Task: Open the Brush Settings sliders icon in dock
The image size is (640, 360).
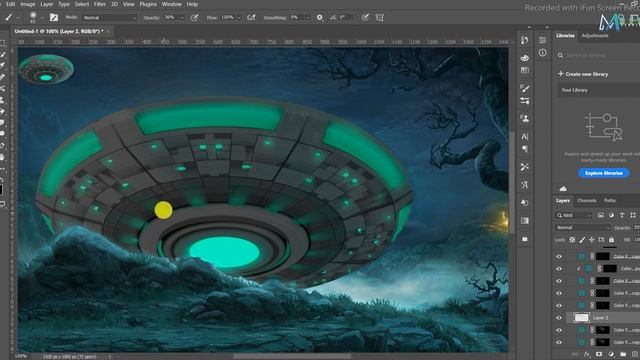Action: [x=525, y=101]
